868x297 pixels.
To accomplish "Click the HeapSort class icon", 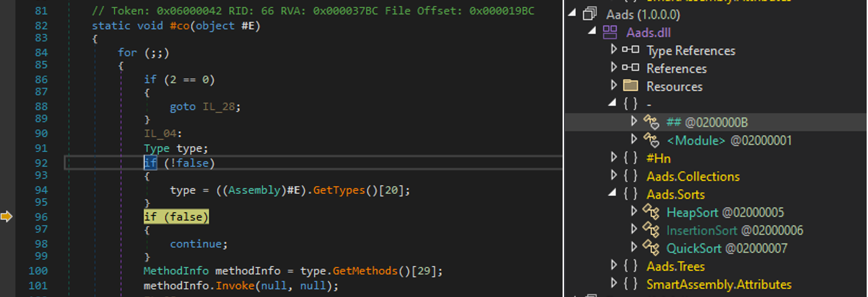I will (651, 213).
